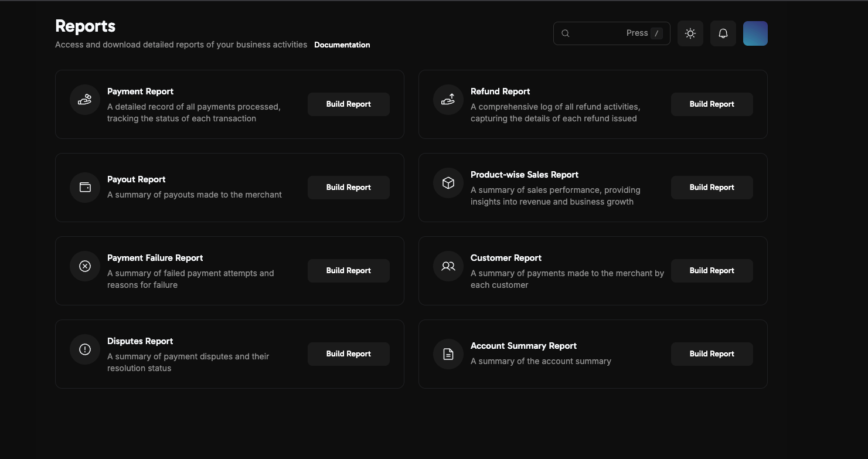
Task: Click the Account Summary Report document icon
Action: tap(448, 353)
